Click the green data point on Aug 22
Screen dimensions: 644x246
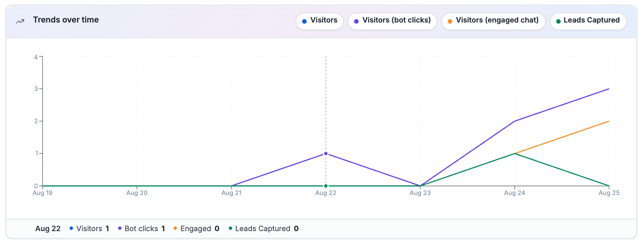326,186
